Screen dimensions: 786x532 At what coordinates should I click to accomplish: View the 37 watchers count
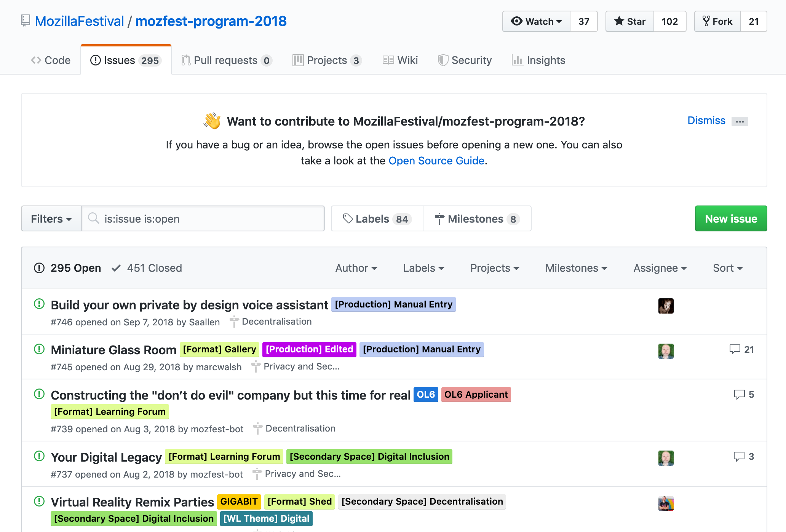tap(584, 21)
